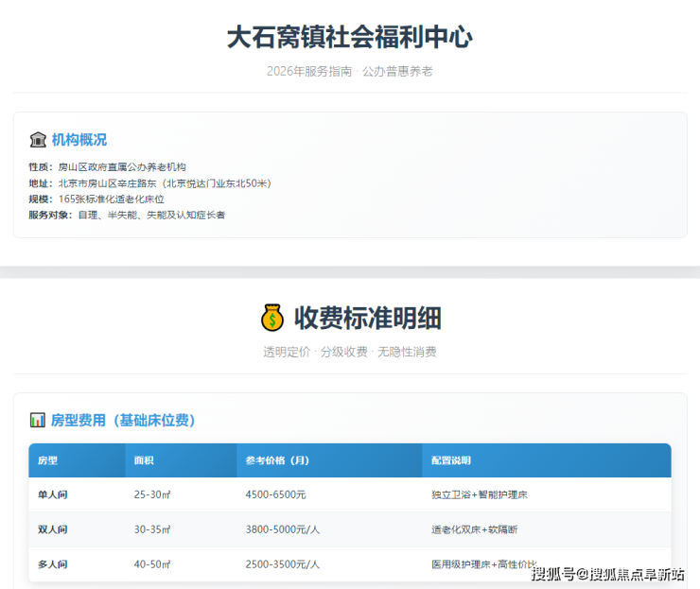
Task: Click the 机构概况 section heading
Action: pyautogui.click(x=79, y=140)
